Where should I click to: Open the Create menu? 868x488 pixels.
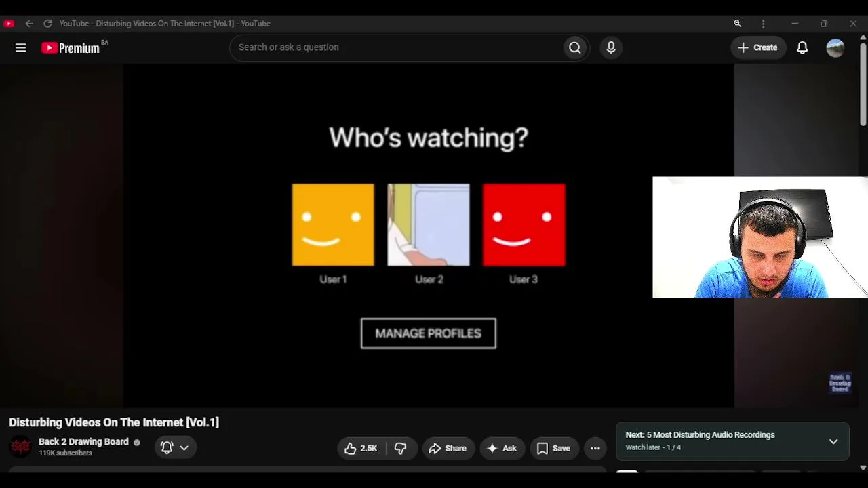[758, 47]
